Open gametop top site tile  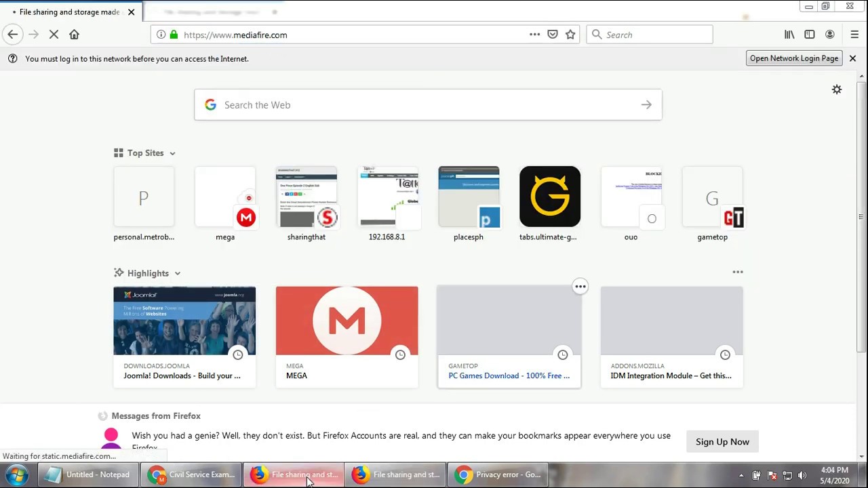click(712, 204)
